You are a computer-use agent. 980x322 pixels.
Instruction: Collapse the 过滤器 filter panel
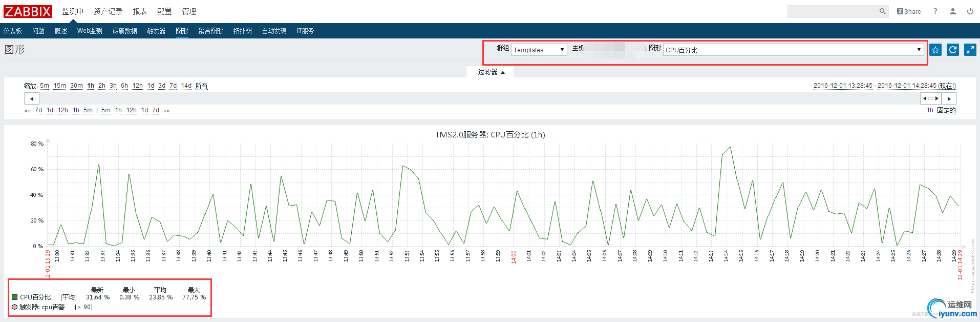pyautogui.click(x=491, y=72)
